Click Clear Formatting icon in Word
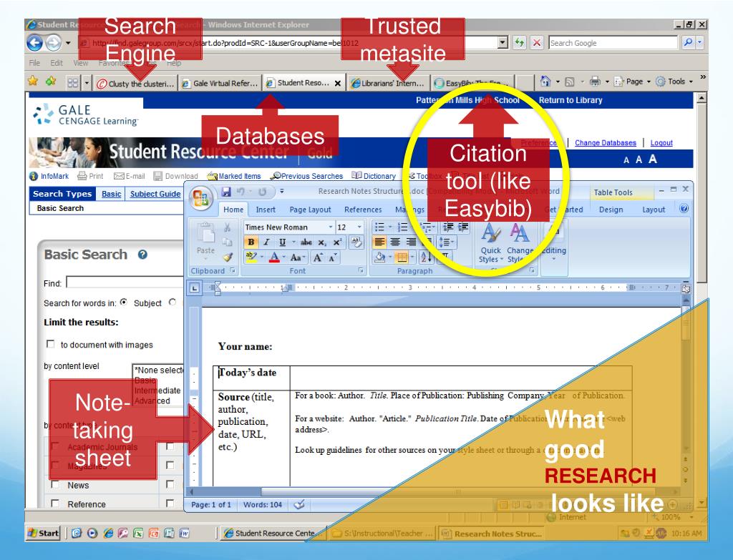The height and width of the screenshot is (560, 733). 356,242
